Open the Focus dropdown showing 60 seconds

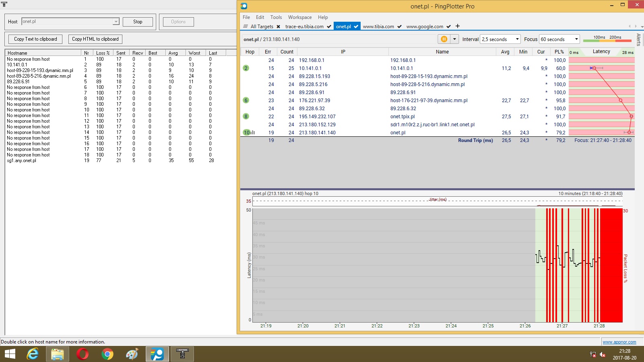[x=559, y=39]
